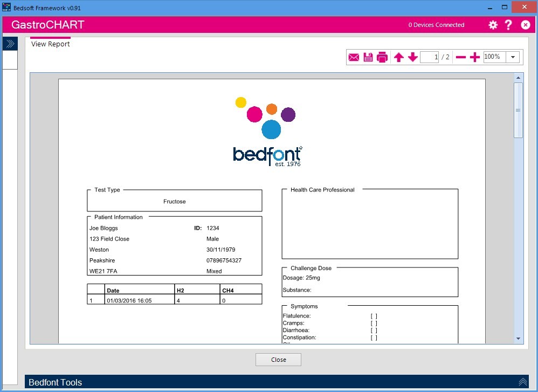
Task: Click patient name 'Joe Bloggs'
Action: tap(104, 228)
